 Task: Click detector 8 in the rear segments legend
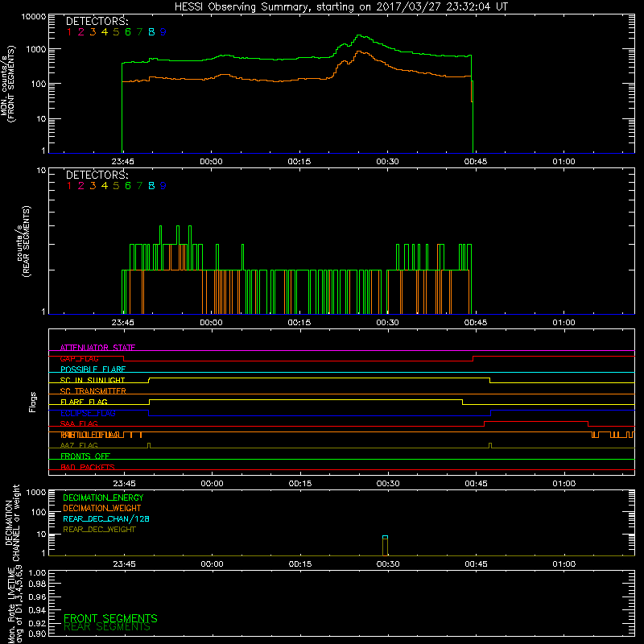click(151, 186)
